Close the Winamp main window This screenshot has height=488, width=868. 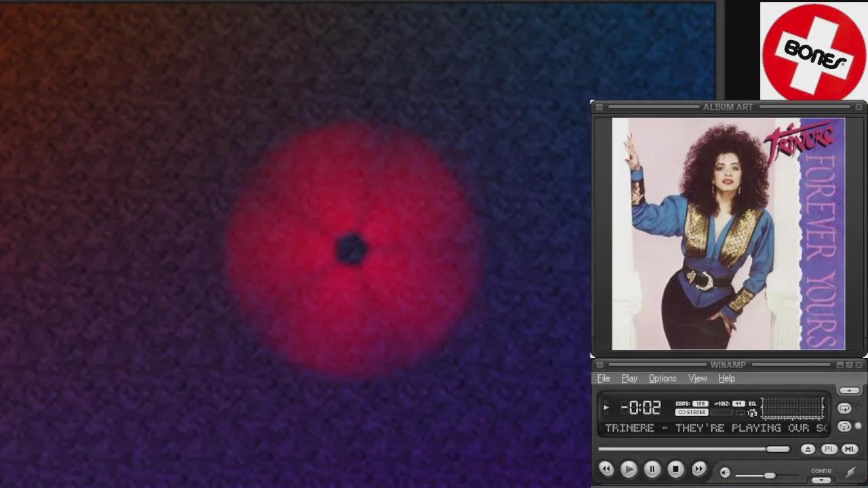(x=859, y=365)
